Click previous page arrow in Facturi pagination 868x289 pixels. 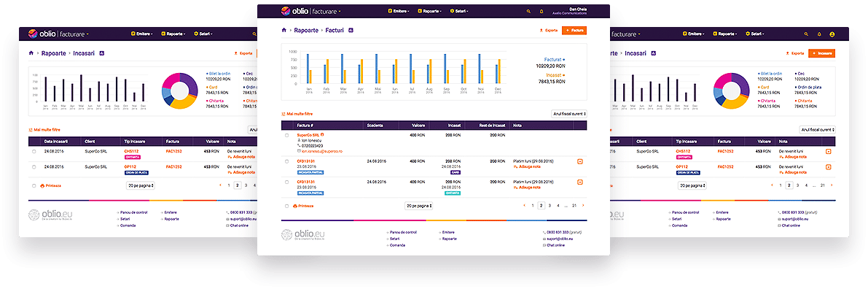(524, 205)
